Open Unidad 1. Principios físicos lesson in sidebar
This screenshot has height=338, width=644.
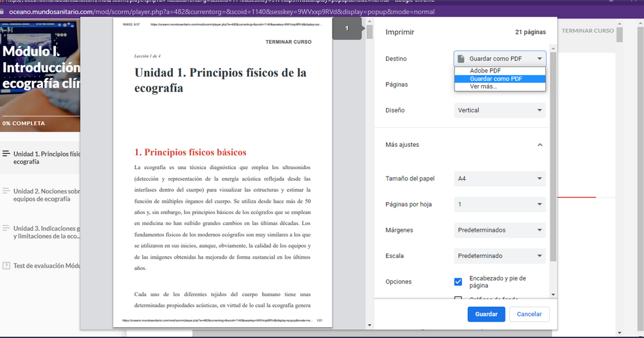(41, 158)
